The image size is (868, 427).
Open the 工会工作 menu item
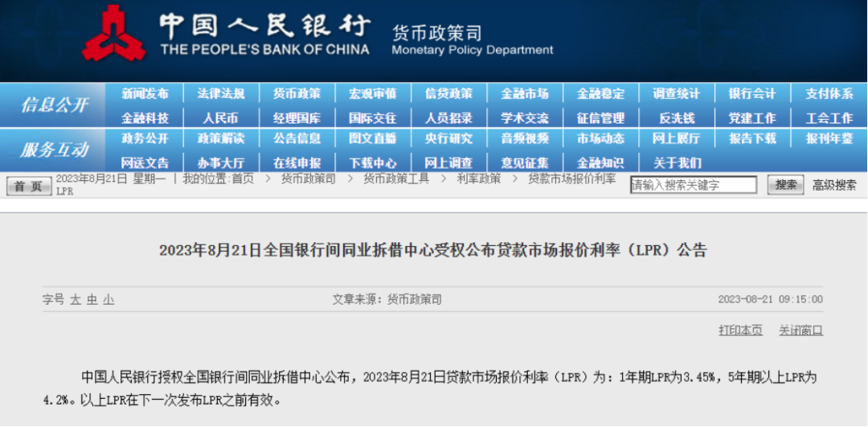[829, 118]
